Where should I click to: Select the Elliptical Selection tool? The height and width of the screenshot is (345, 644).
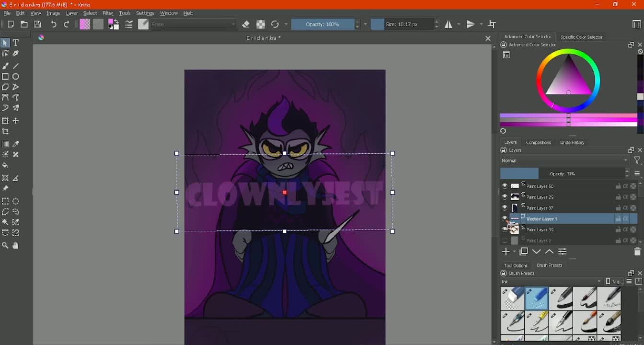pyautogui.click(x=16, y=201)
